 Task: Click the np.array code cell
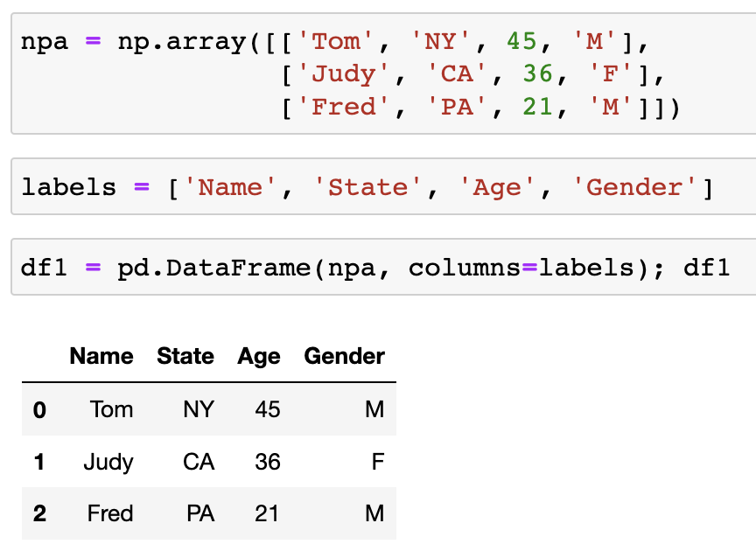pyautogui.click(x=384, y=73)
